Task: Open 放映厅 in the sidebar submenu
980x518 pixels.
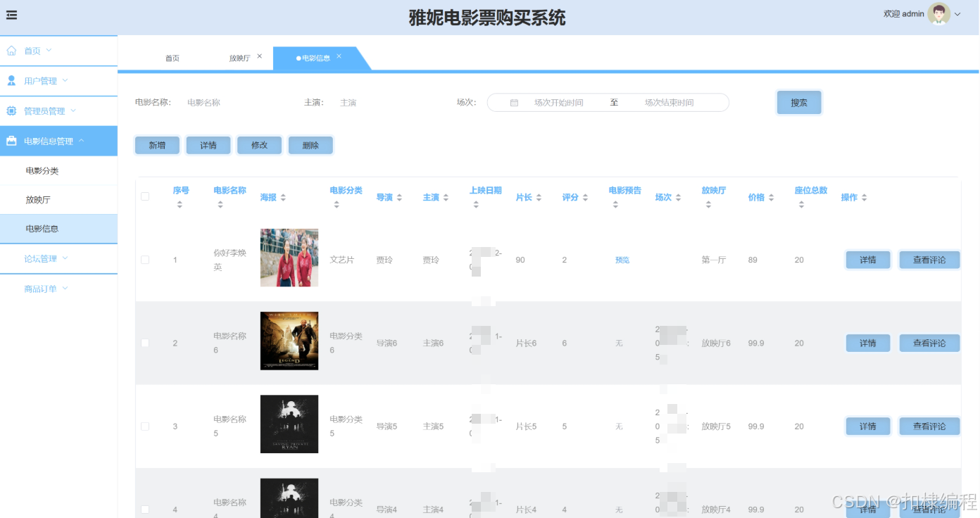Action: pyautogui.click(x=58, y=200)
